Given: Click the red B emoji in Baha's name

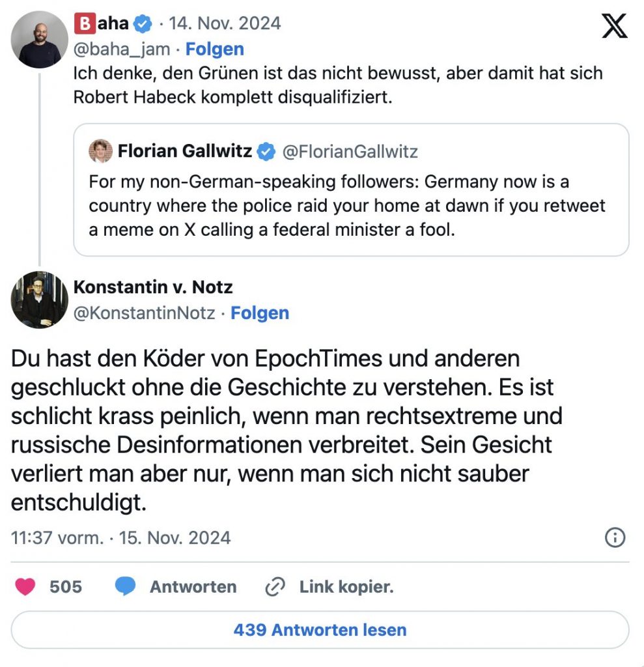Looking at the screenshot, I should pos(85,24).
